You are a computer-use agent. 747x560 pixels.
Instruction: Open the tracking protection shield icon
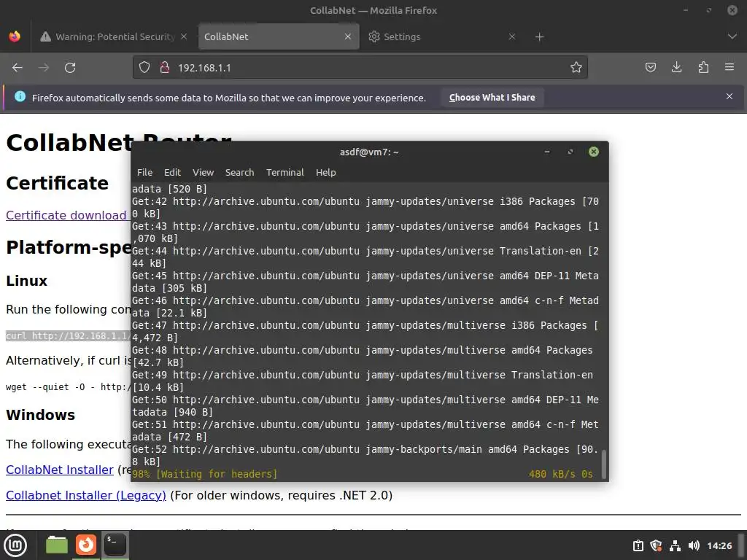pos(144,68)
